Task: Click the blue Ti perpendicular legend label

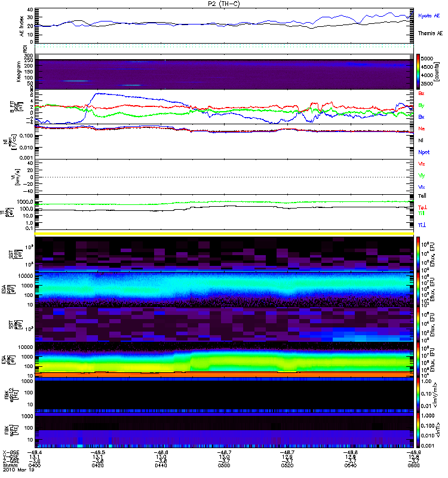Action: click(422, 225)
